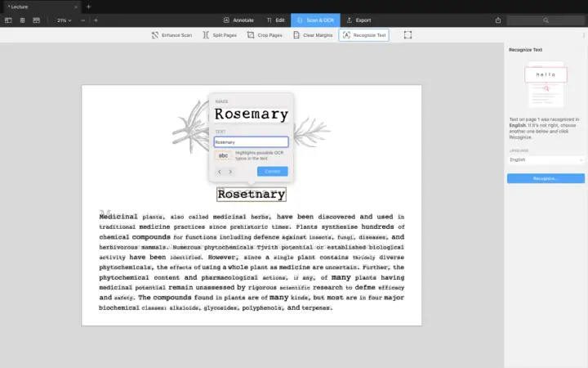Focus the search field in toolbar
This screenshot has height=368, width=588.
(546, 20)
